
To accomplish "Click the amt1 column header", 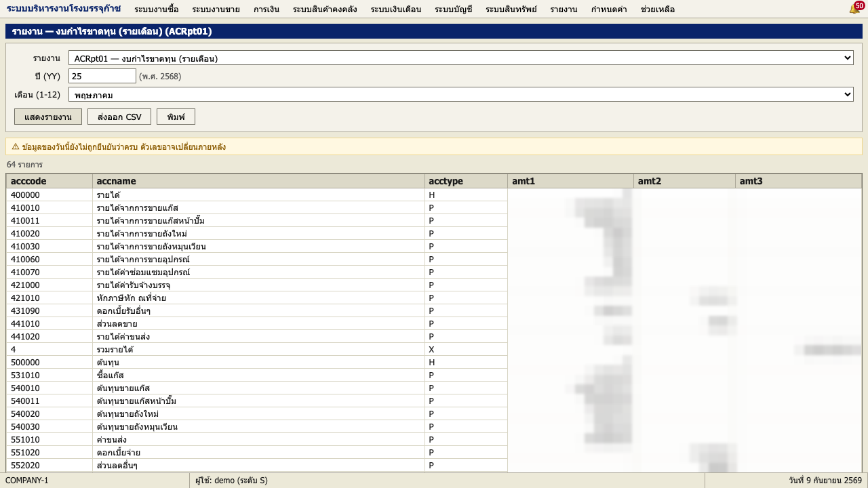I will (570, 181).
